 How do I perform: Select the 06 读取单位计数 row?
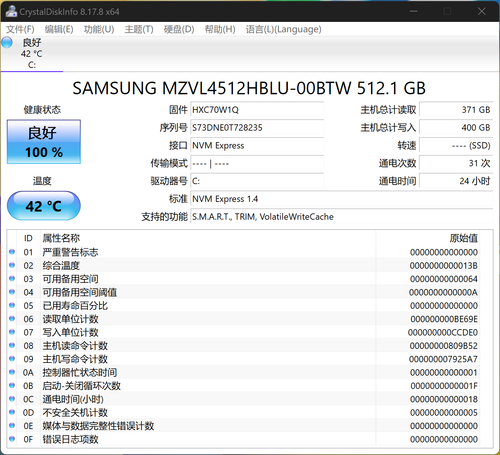click(250, 319)
